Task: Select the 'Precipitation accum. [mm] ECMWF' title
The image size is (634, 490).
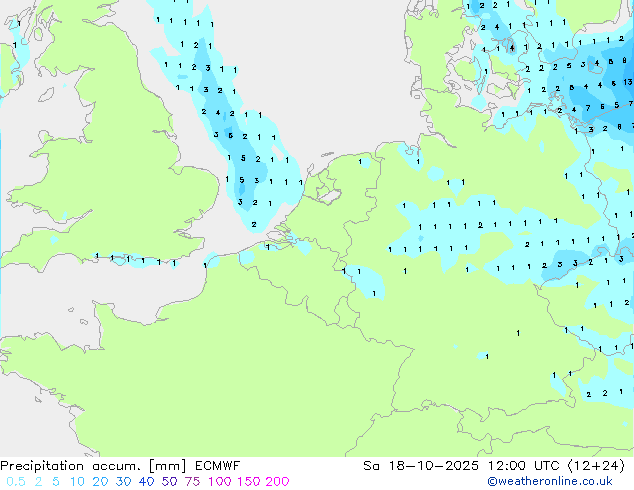Action: [120, 466]
